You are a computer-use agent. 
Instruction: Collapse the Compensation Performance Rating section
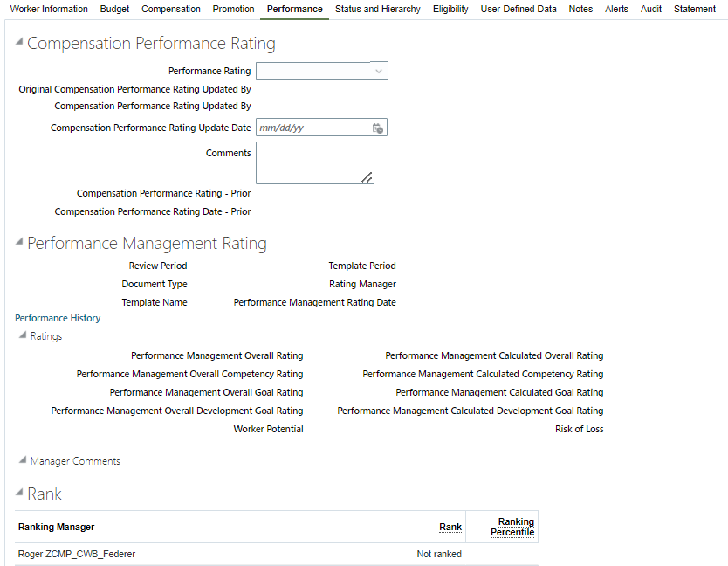[19, 42]
